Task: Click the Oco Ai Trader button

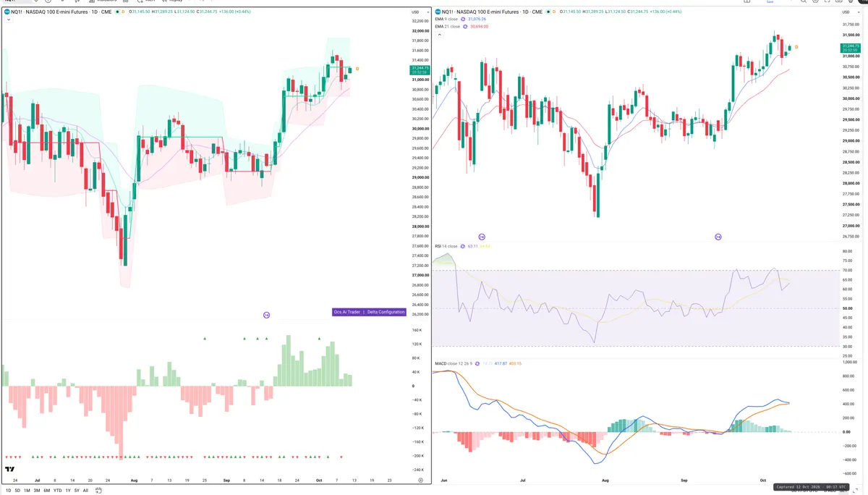Action: pyautogui.click(x=346, y=312)
